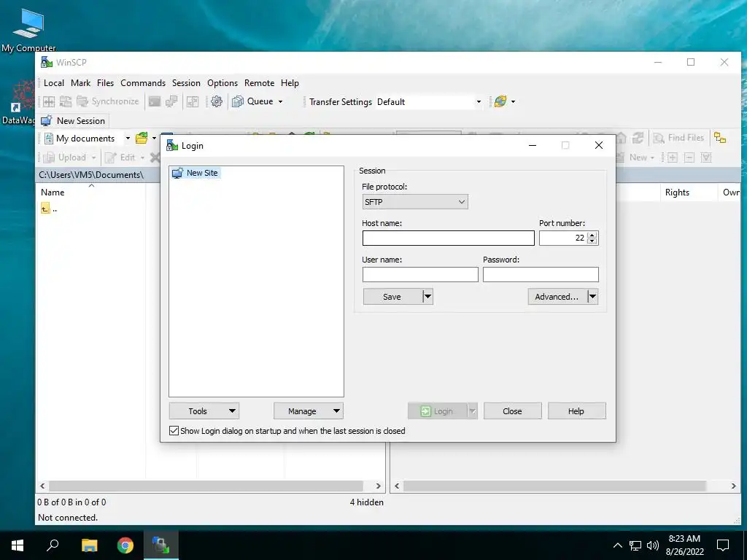Screen dimensions: 747x560
Task: Open the Help menu in WinSCP
Action: click(x=290, y=83)
